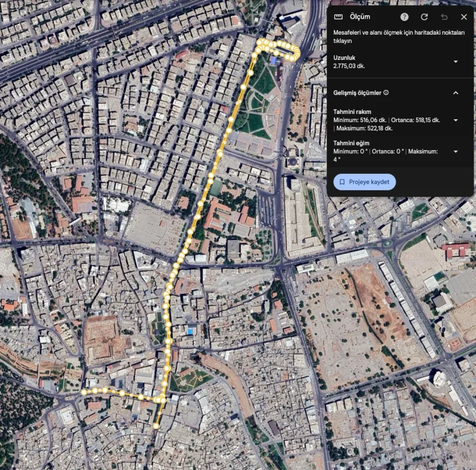Open the Uzunluk units dropdown arrow
Screen dimensions: 476x470
pyautogui.click(x=455, y=62)
